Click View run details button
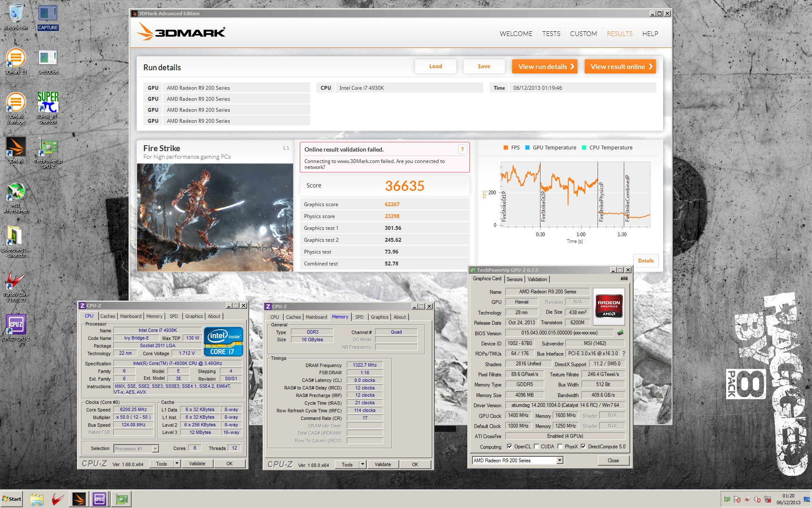812x508 pixels. pos(545,66)
